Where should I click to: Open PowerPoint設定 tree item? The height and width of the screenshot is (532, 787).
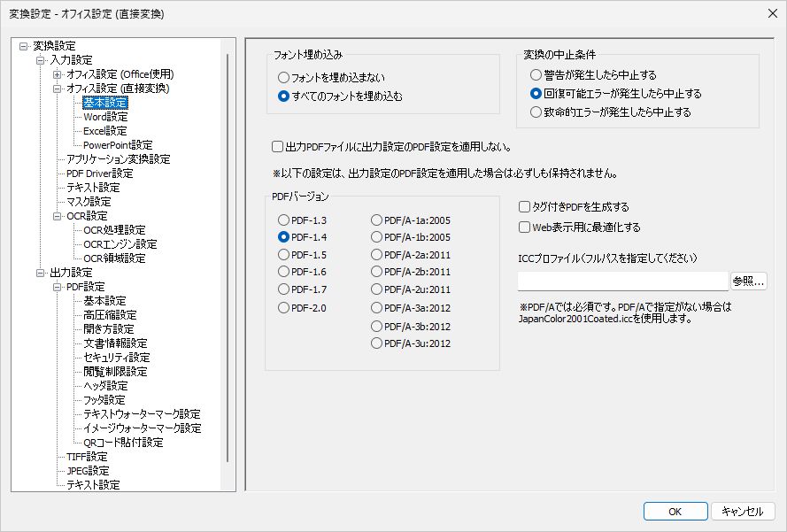pos(118,145)
